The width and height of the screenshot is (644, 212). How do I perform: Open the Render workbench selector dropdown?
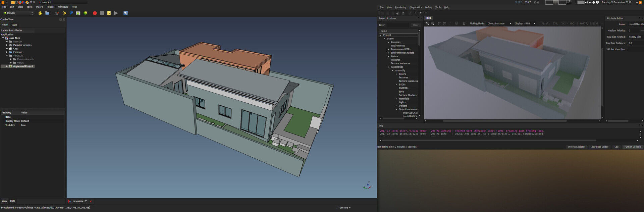[x=18, y=13]
